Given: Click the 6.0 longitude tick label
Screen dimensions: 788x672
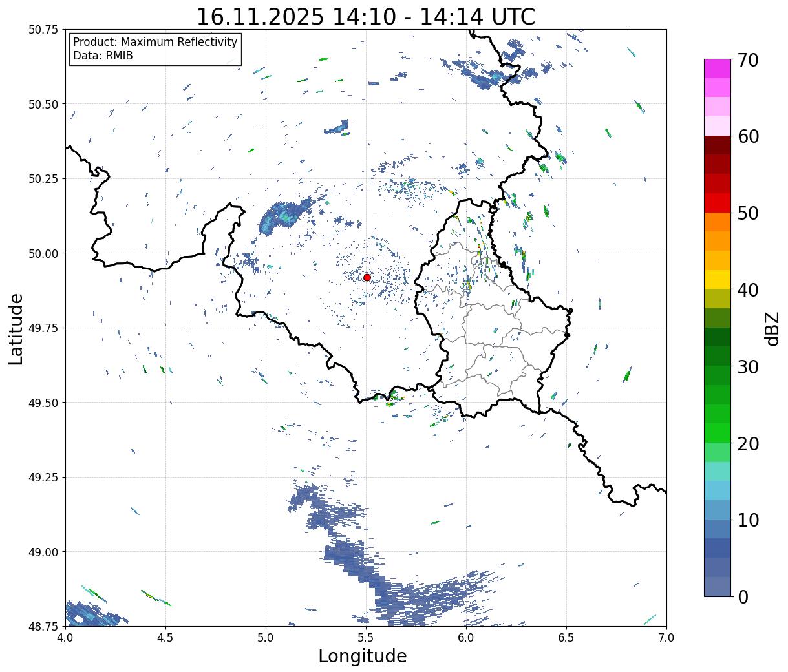Looking at the screenshot, I should pyautogui.click(x=466, y=638).
